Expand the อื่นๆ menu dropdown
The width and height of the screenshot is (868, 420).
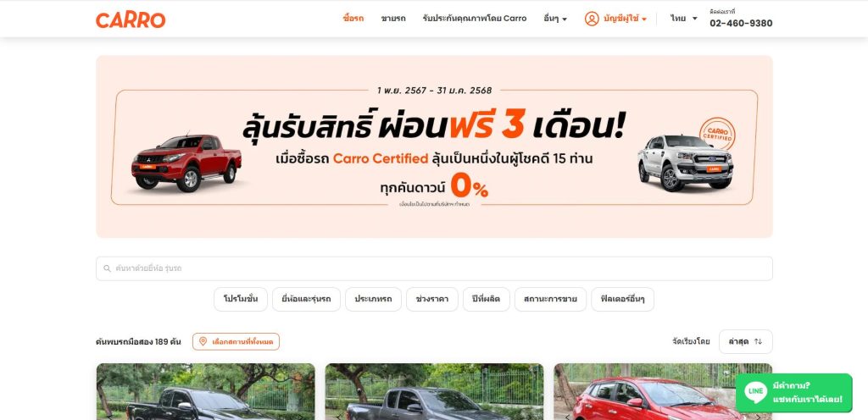[x=555, y=19]
